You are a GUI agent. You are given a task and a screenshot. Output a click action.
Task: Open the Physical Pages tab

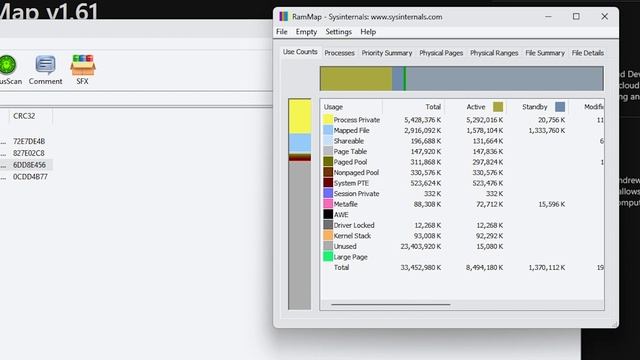coord(441,53)
